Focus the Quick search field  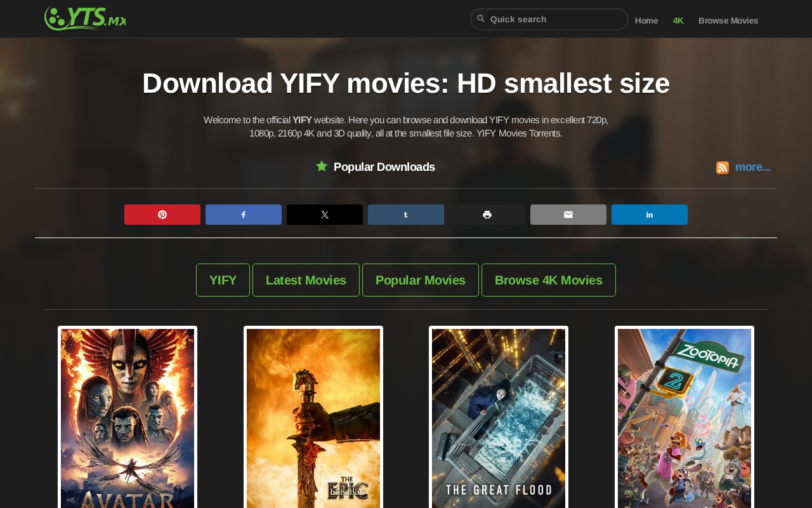[x=549, y=19]
